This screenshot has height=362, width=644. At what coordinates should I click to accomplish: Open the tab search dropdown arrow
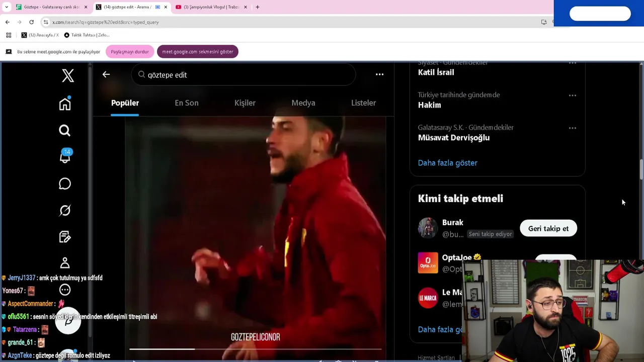point(6,7)
